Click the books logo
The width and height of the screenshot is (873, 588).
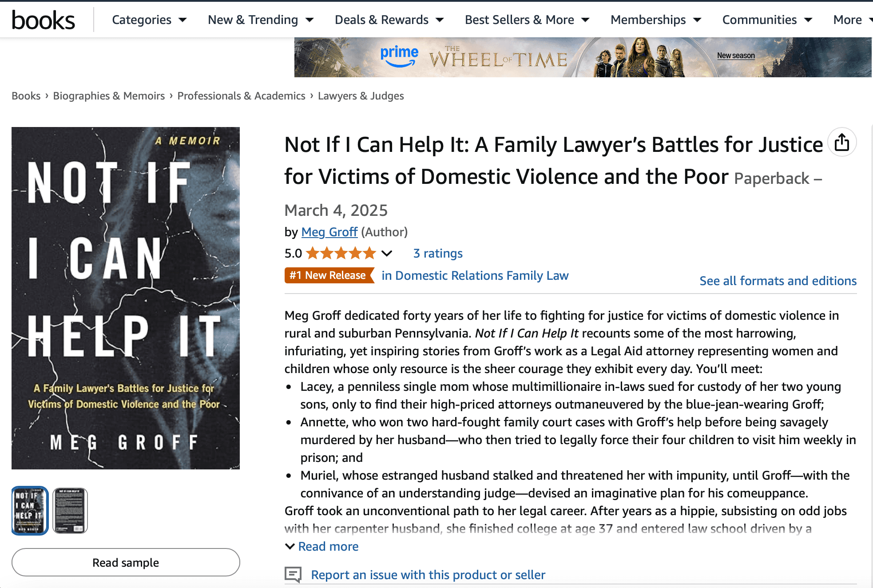tap(43, 20)
